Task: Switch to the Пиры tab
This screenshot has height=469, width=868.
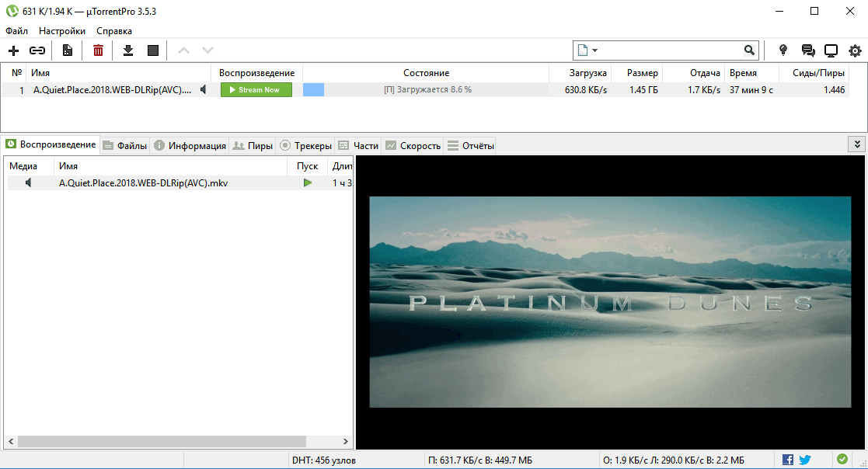Action: click(x=253, y=145)
